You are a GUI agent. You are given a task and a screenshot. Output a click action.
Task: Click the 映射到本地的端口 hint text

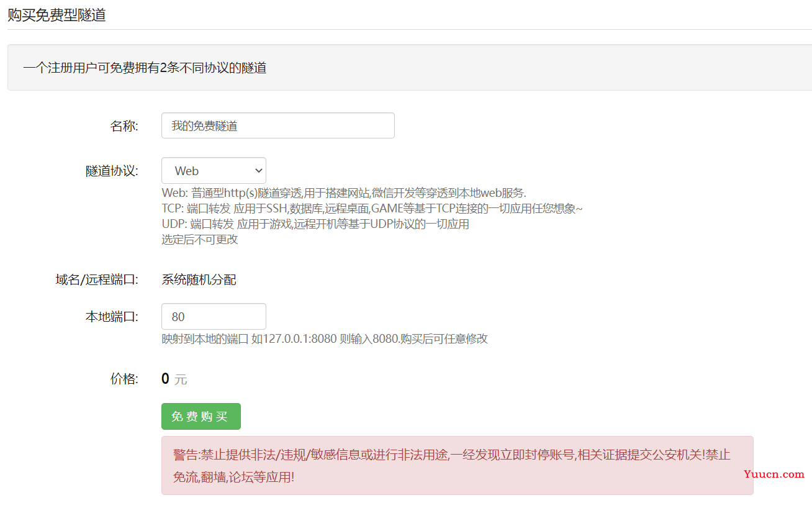(x=325, y=339)
